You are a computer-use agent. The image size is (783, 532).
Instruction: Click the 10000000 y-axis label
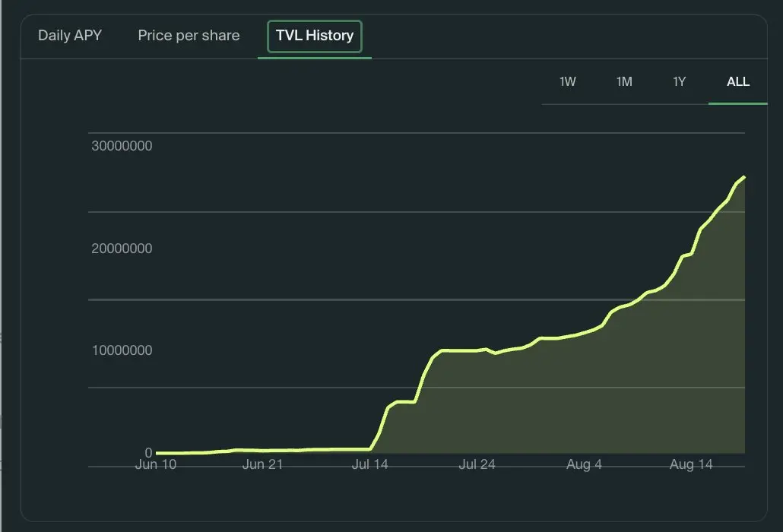click(x=122, y=350)
